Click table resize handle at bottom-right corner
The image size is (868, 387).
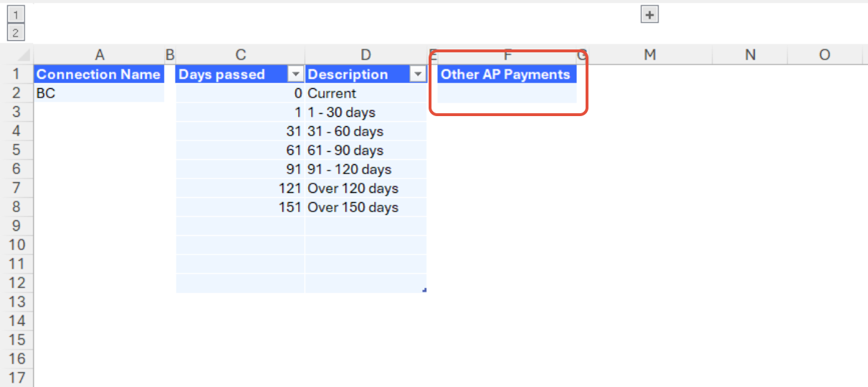(x=425, y=290)
